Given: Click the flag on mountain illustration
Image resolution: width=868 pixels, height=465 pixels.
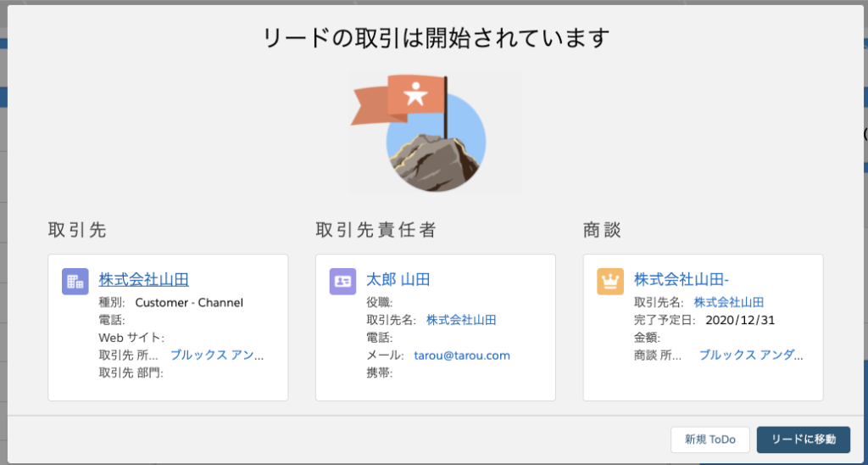Looking at the screenshot, I should click(x=435, y=133).
